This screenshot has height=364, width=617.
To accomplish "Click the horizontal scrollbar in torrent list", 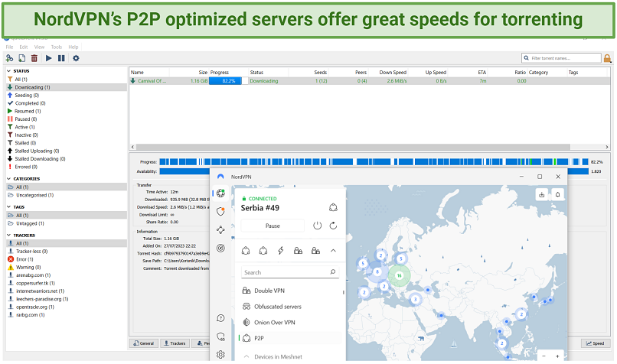I will click(353, 147).
